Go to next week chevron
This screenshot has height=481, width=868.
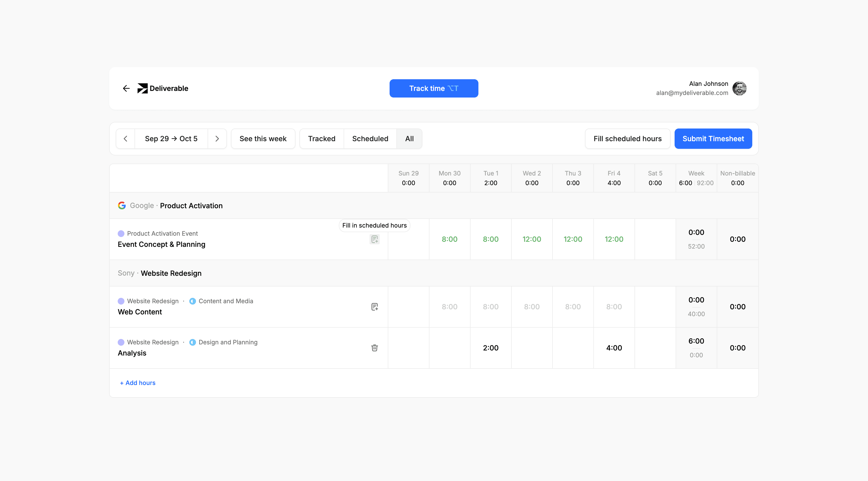tap(217, 139)
